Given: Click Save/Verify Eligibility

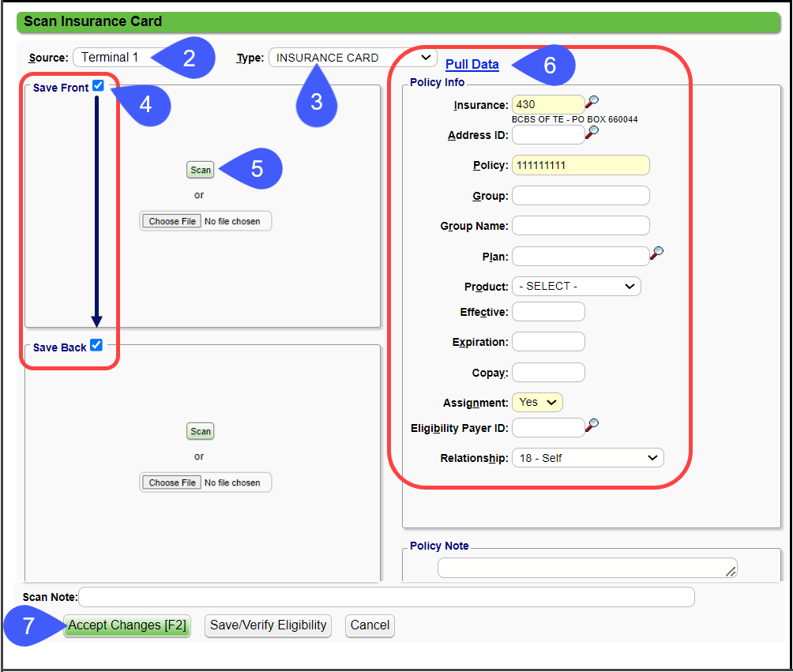Looking at the screenshot, I should click(x=269, y=625).
